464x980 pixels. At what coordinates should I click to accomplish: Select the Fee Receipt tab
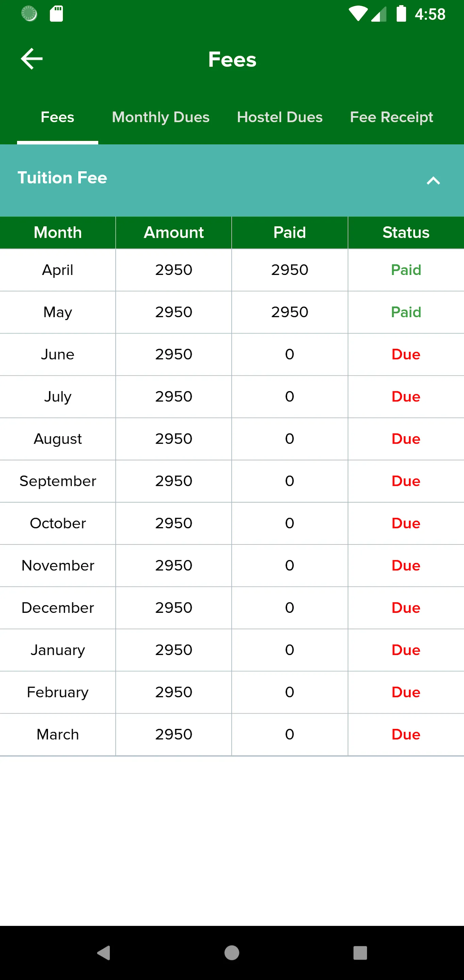coord(391,117)
